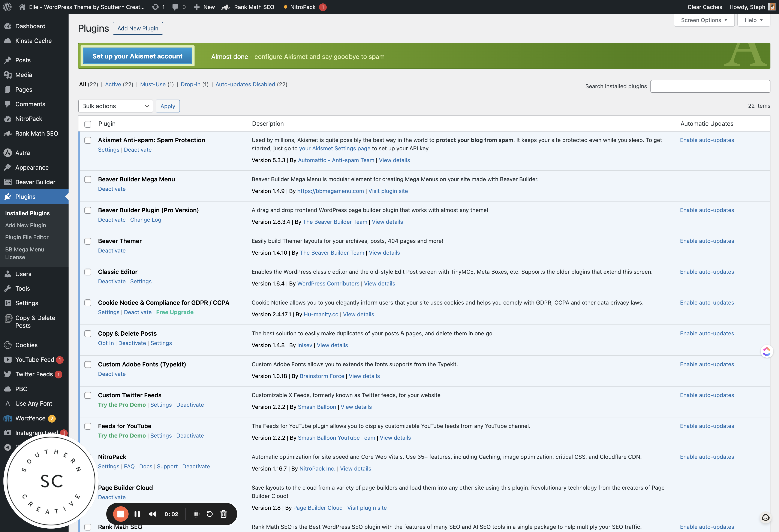Delete the recording with trash icon
This screenshot has height=532, width=779.
pos(224,514)
